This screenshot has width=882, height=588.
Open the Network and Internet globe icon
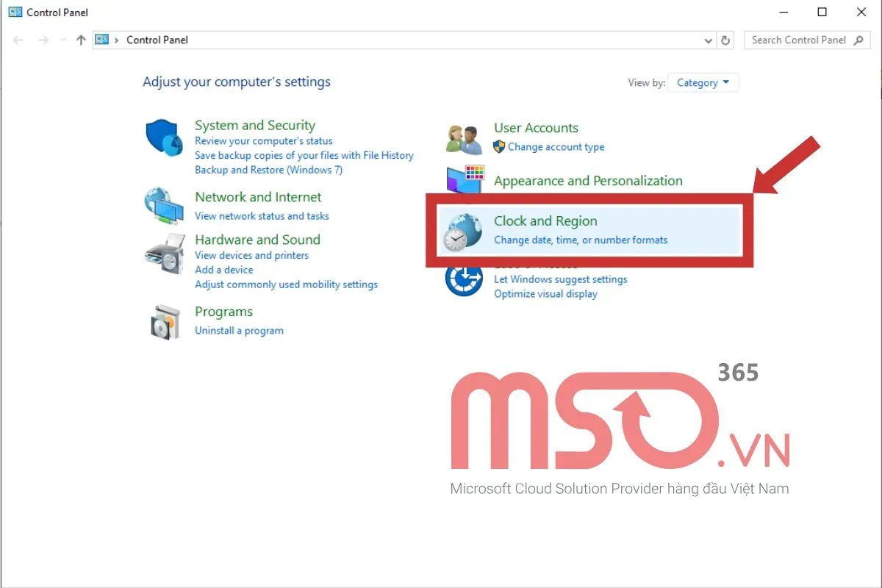click(x=164, y=206)
